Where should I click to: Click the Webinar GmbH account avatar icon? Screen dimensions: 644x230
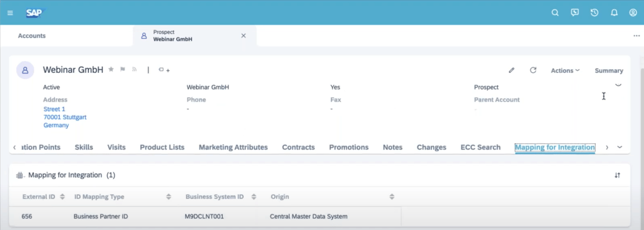25,70
